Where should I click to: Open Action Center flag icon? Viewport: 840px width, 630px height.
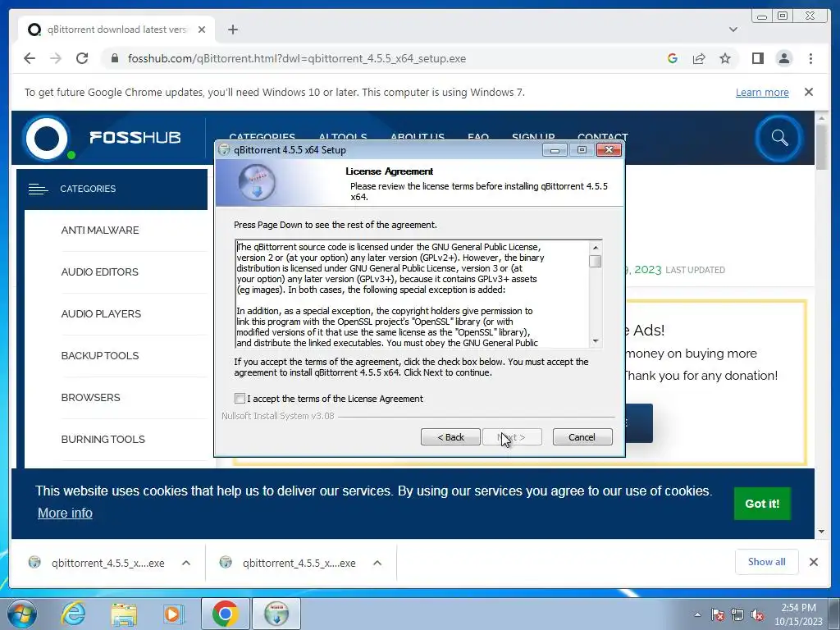pyautogui.click(x=718, y=614)
